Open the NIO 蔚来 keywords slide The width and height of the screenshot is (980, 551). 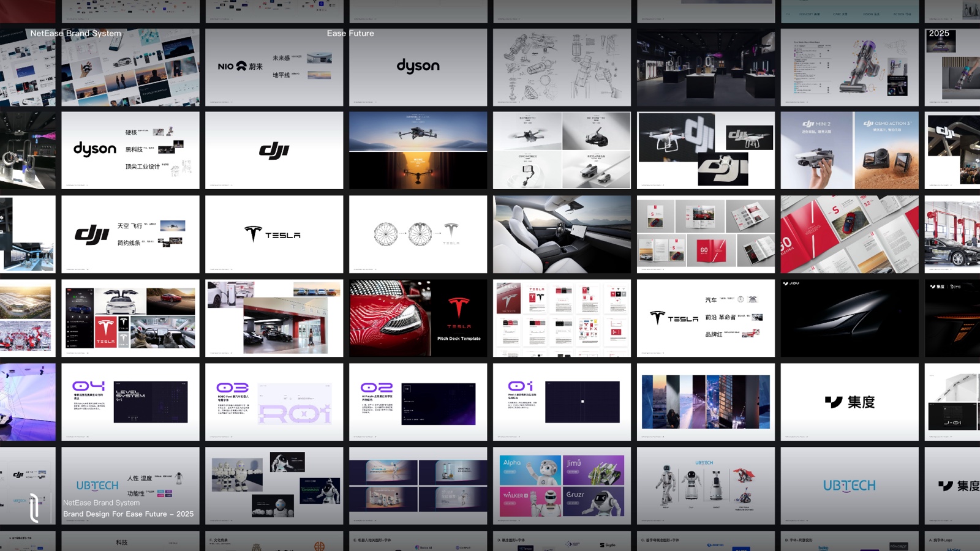tap(274, 67)
